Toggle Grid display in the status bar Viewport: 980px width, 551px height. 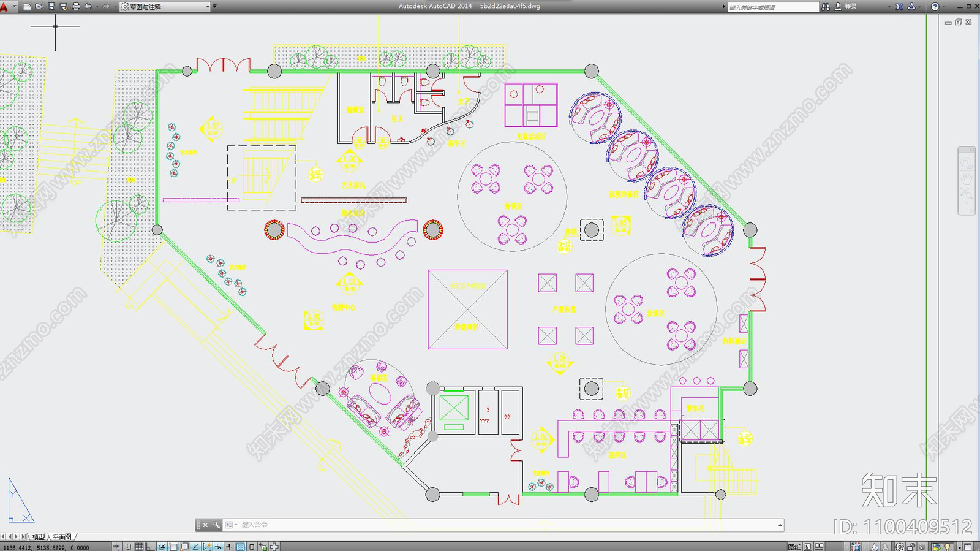[x=140, y=547]
